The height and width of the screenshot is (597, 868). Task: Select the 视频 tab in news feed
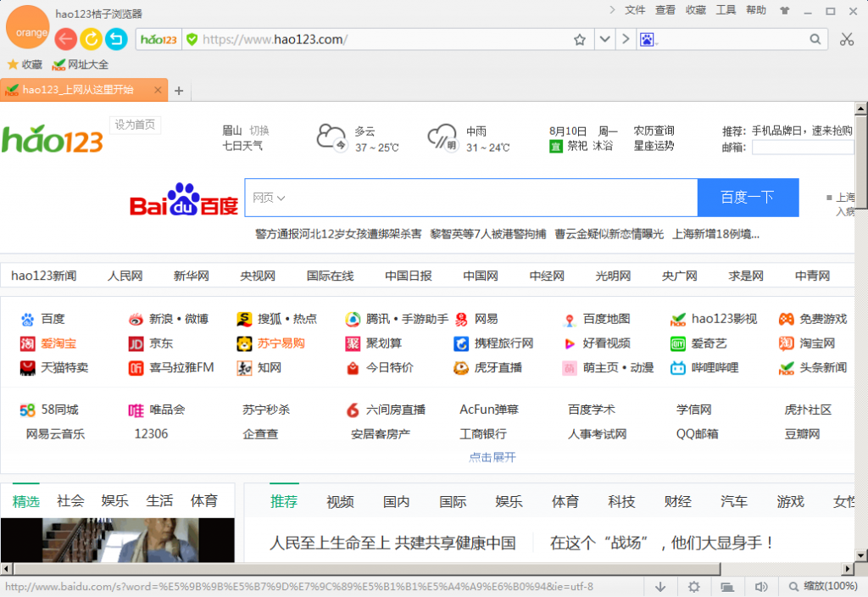tap(340, 502)
